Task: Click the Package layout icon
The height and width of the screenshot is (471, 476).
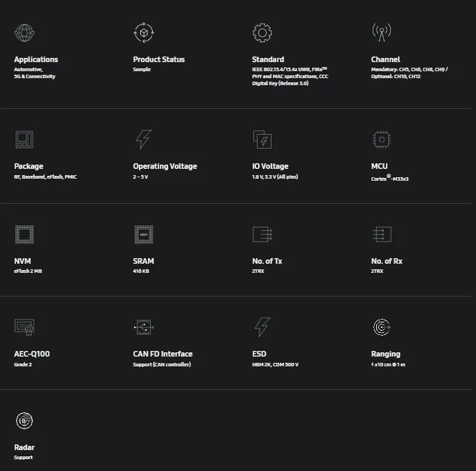Action: tap(24, 140)
